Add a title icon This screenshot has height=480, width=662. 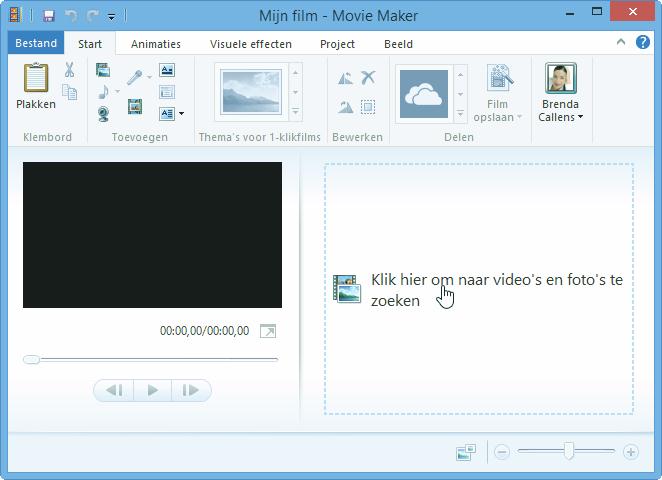click(167, 70)
